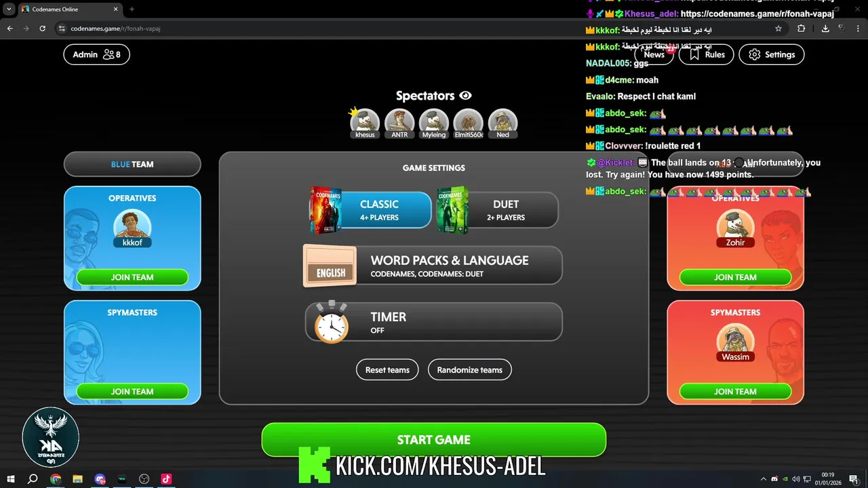Click Wassim avatar in red spymasters

(735, 343)
